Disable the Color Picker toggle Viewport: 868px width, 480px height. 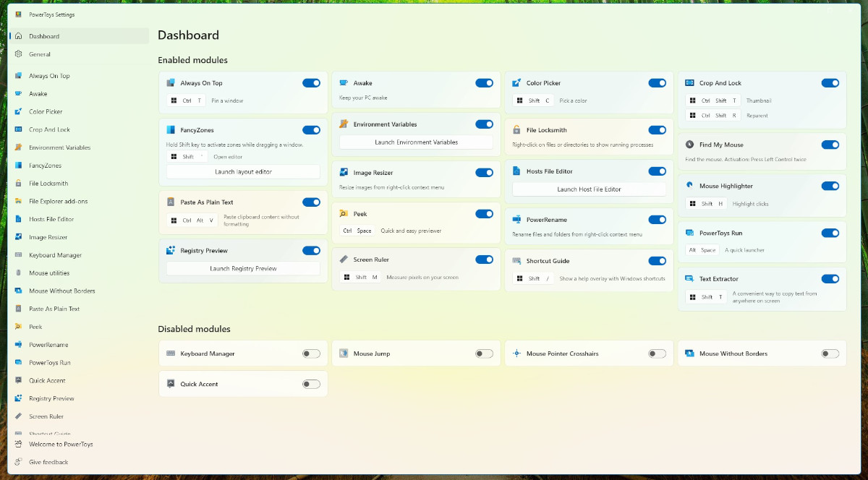(x=657, y=83)
